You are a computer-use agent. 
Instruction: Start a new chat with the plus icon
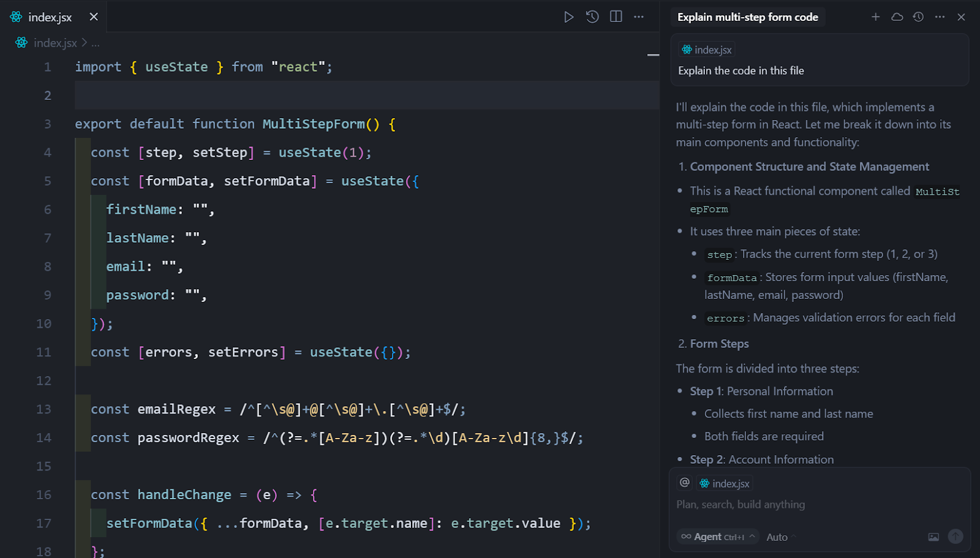click(876, 17)
